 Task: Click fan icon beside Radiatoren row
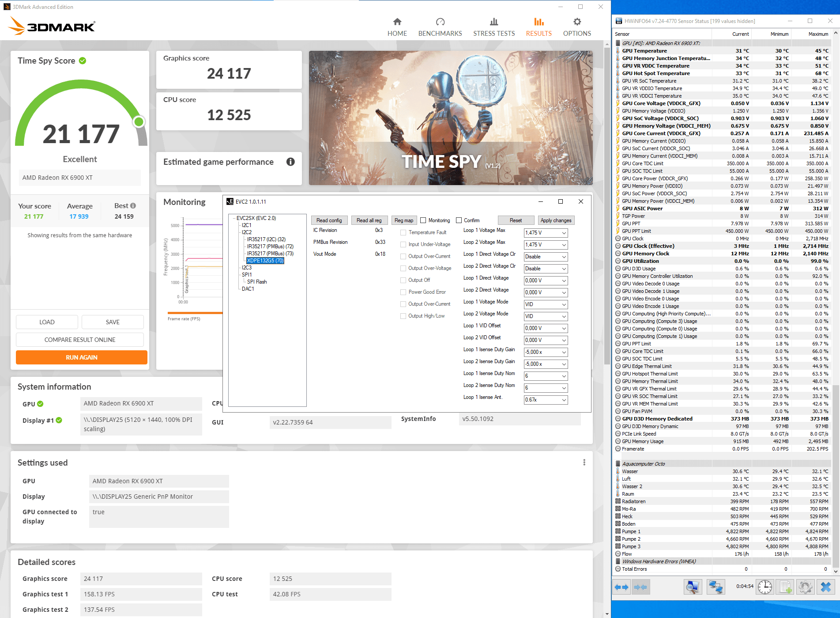pos(618,501)
